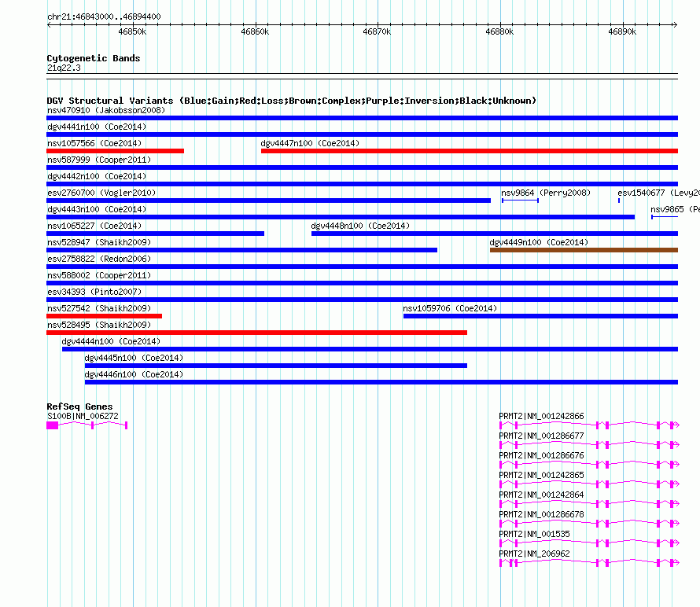
Task: Select the nsv587999 (Cooper2011) variant label
Action: click(99, 160)
